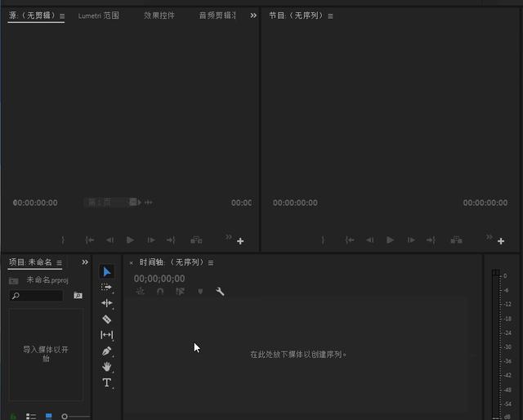Image resolution: width=523 pixels, height=420 pixels.
Task: Switch to the Lumetri 范围 tab
Action: 98,16
